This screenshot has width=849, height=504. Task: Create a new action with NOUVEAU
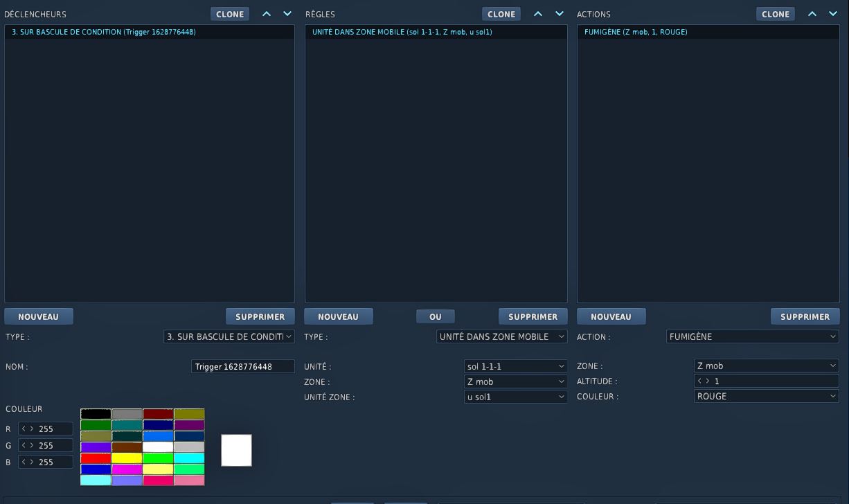point(611,316)
